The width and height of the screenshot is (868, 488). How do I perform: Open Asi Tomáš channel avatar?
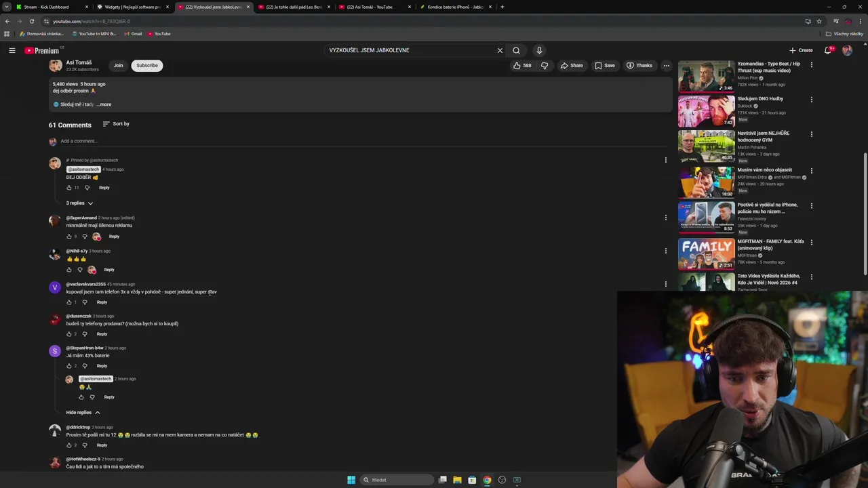pyautogui.click(x=55, y=65)
